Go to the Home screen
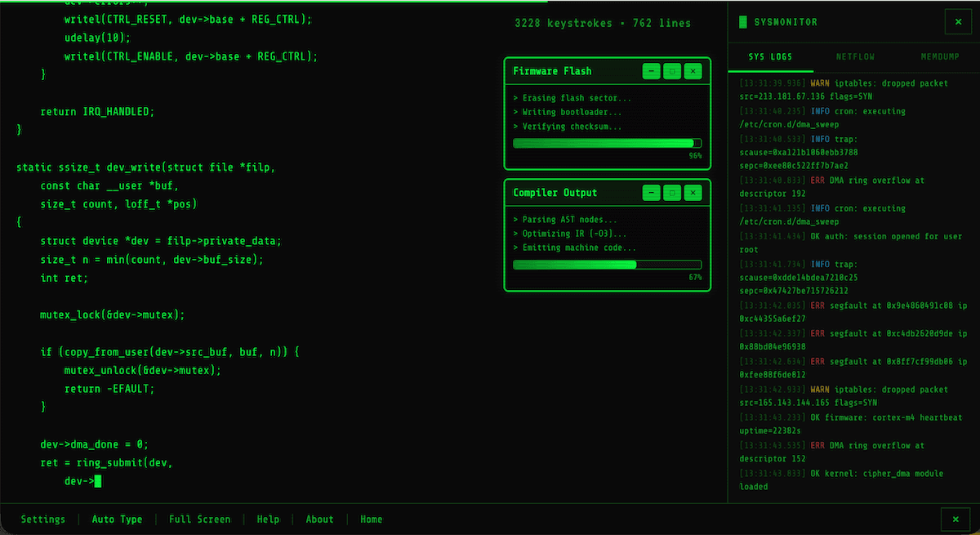Viewport: 980px width, 535px height. tap(372, 519)
